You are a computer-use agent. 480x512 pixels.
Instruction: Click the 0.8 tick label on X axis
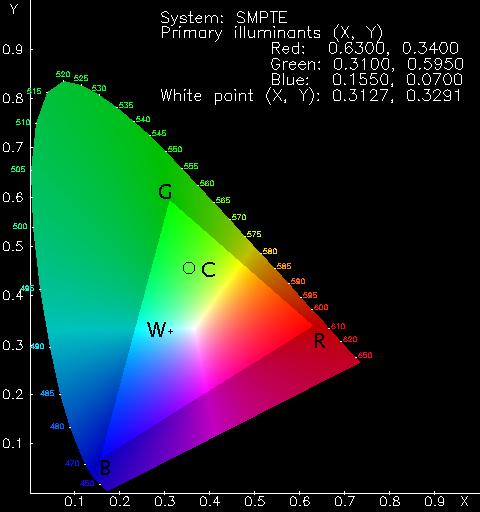(390, 501)
